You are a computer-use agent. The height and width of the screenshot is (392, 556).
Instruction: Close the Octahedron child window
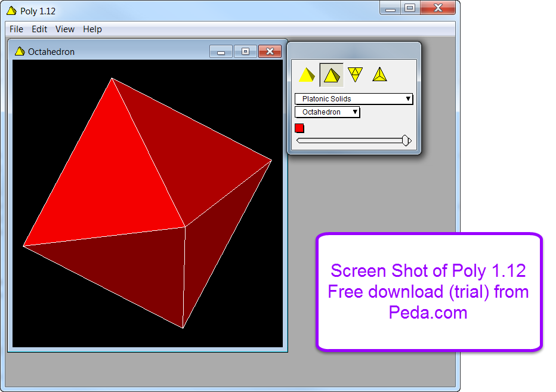(270, 51)
